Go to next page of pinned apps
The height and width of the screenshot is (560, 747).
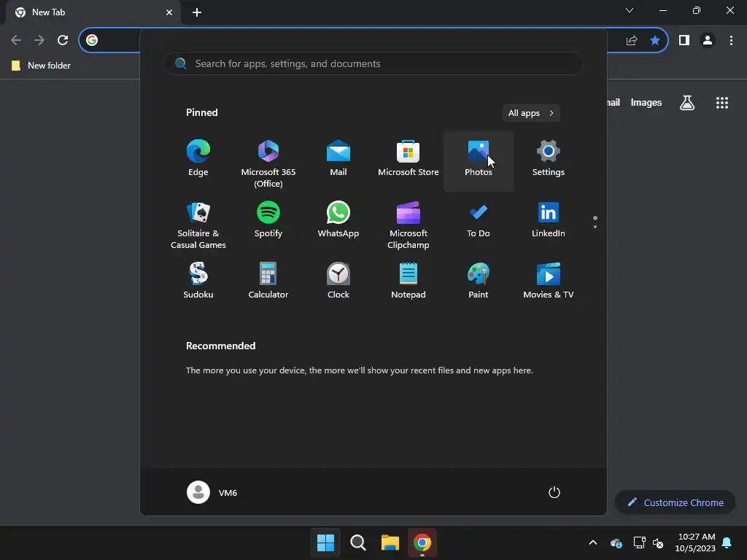click(x=595, y=227)
